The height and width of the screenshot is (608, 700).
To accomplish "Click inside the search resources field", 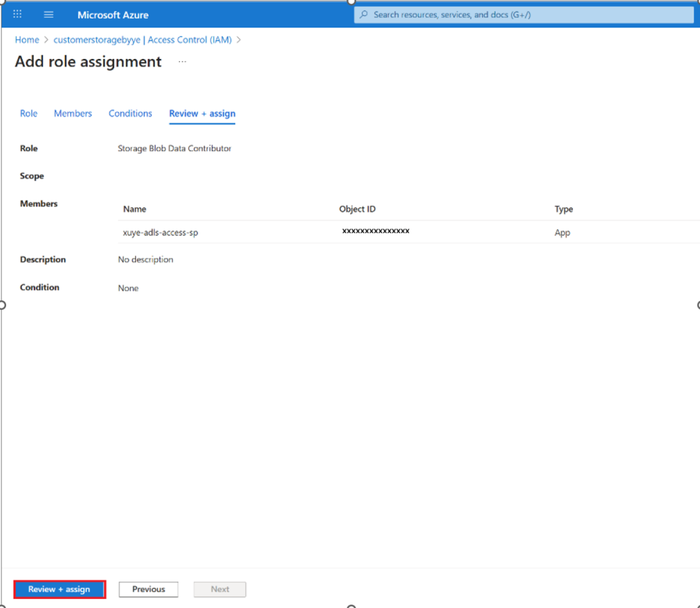I will [x=523, y=14].
